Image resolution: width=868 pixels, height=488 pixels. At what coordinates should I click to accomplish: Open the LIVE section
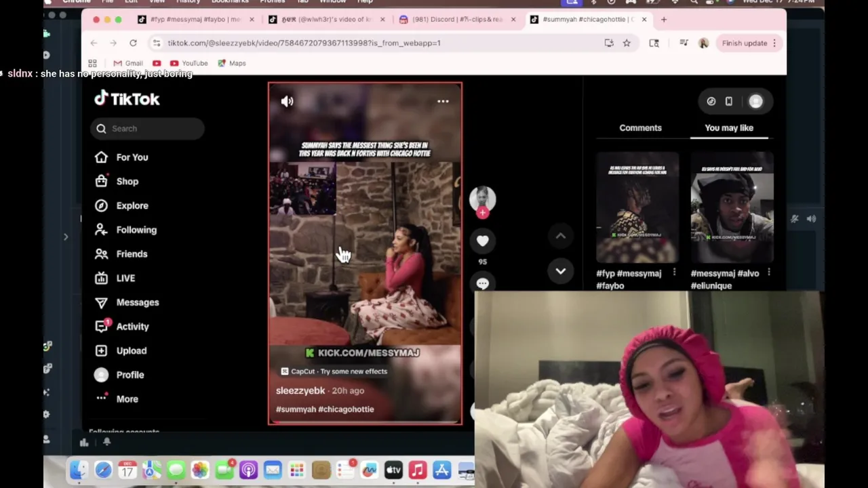point(115,278)
